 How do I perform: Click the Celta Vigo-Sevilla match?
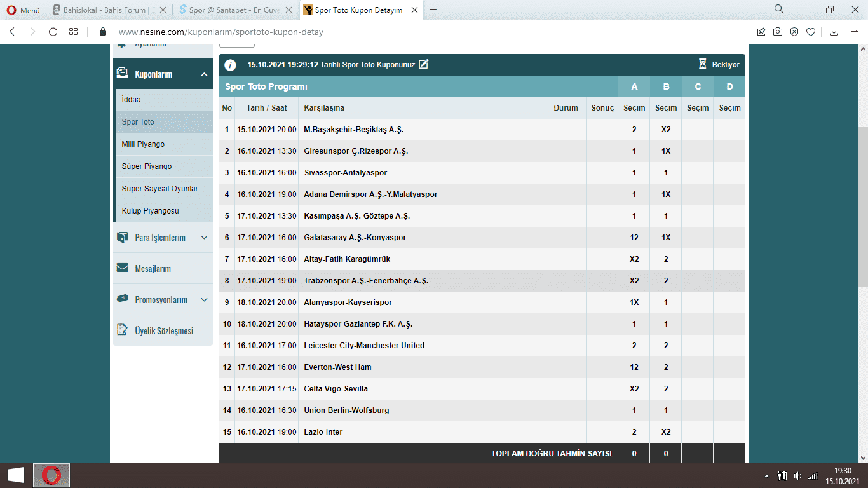pyautogui.click(x=336, y=389)
